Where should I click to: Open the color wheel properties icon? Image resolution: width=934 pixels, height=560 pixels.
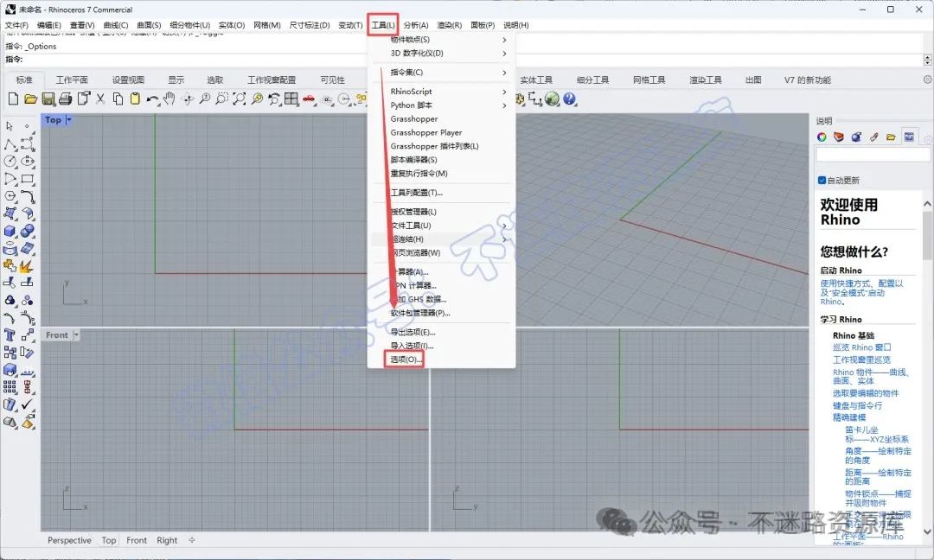point(822,137)
